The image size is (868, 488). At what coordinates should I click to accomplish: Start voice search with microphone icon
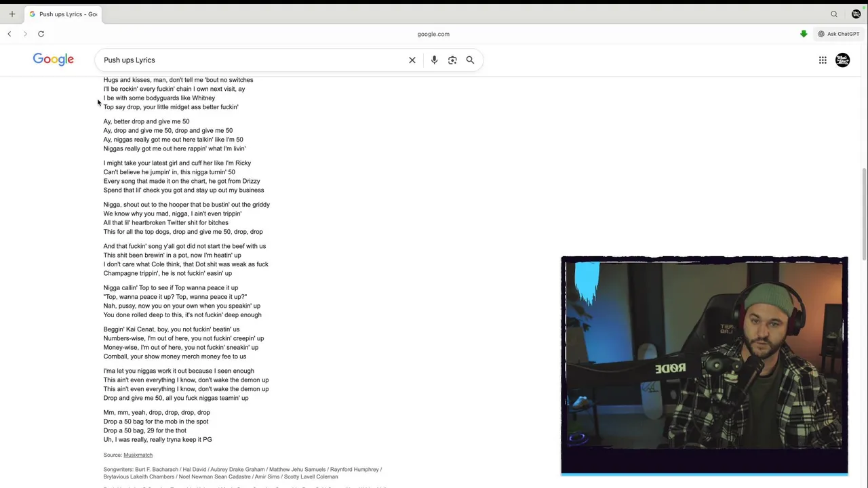tap(434, 60)
